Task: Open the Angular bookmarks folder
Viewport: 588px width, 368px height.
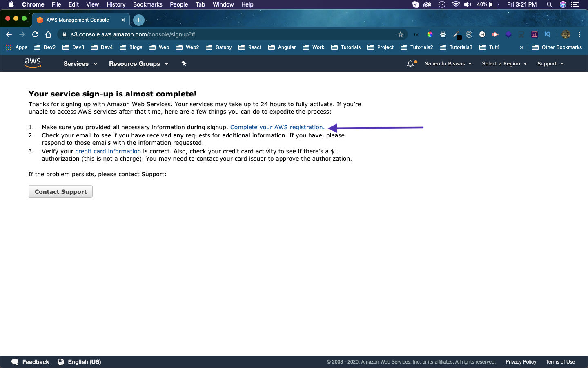Action: click(x=282, y=47)
